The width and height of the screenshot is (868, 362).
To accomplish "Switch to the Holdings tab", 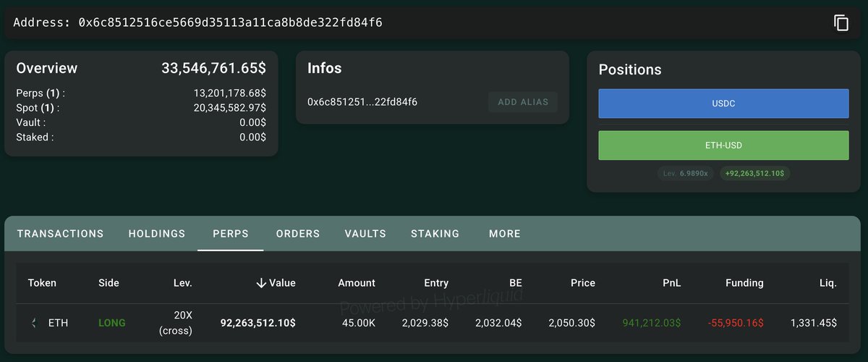I will point(157,234).
